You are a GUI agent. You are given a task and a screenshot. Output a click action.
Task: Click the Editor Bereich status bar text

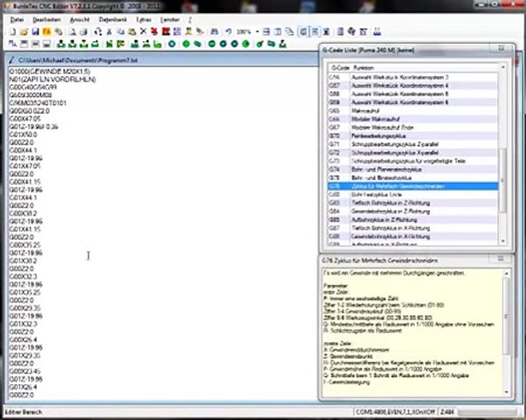pos(24,412)
